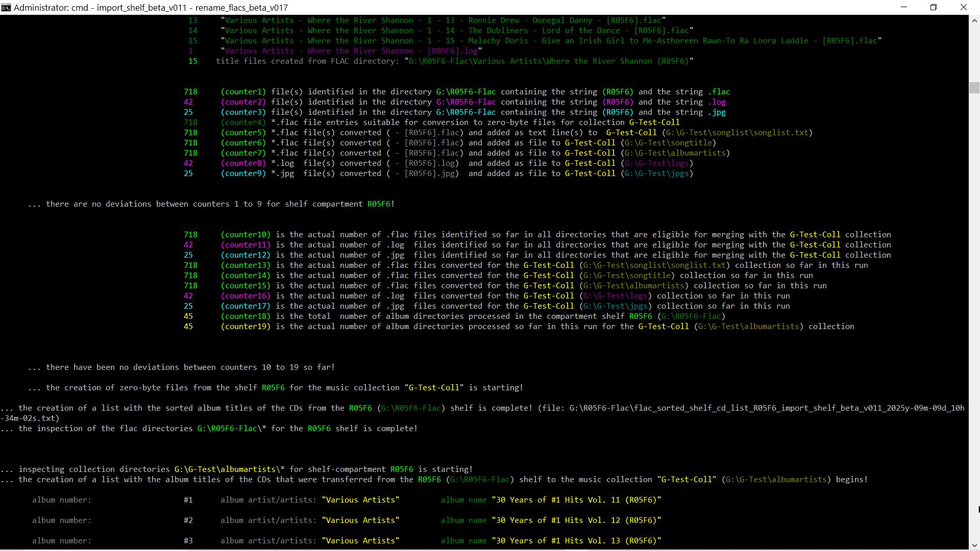Image resolution: width=980 pixels, height=551 pixels.
Task: Click the magenta (counter8) label
Action: coord(243,163)
